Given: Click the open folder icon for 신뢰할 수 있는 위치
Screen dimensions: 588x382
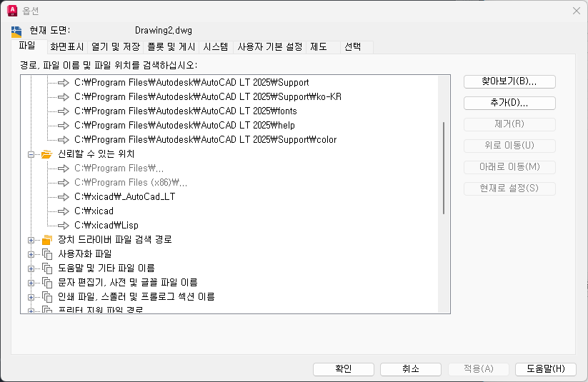Looking at the screenshot, I should pos(47,154).
